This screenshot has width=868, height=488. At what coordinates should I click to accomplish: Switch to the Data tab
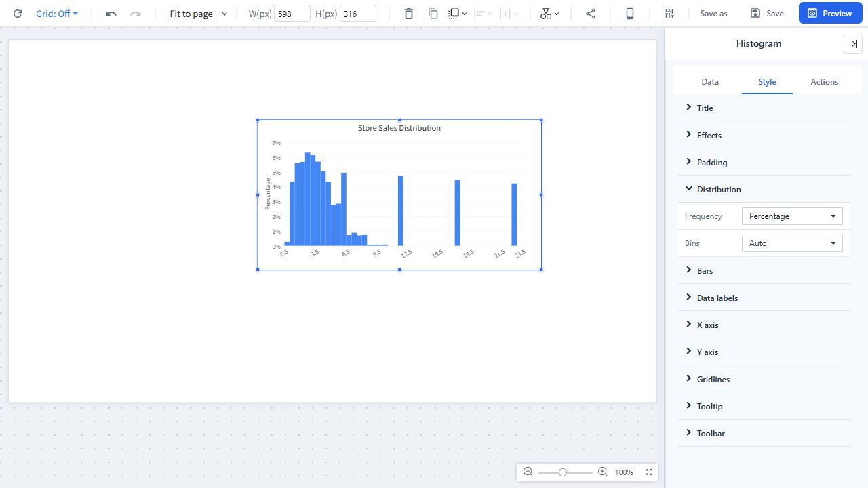coord(710,82)
